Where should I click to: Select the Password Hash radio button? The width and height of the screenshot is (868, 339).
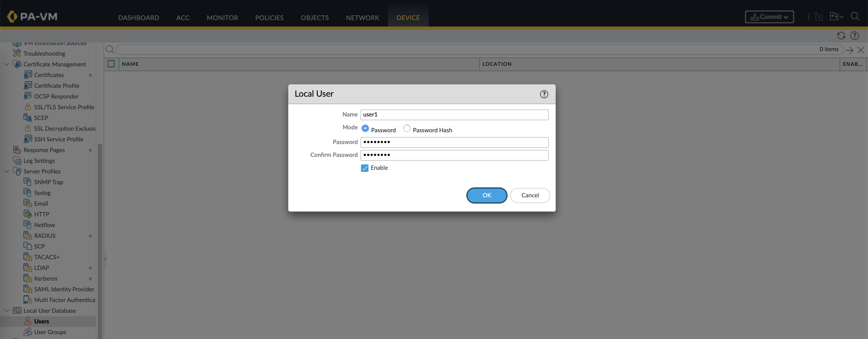[x=407, y=129]
